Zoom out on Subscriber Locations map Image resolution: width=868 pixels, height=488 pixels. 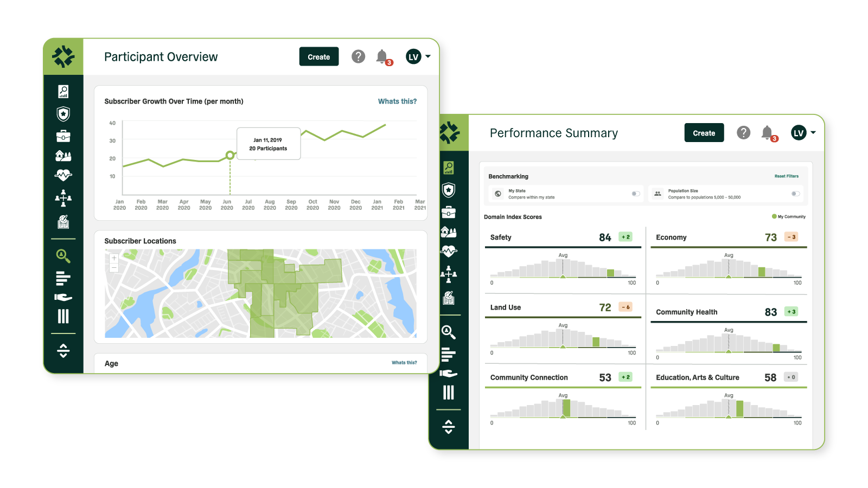pyautogui.click(x=114, y=268)
